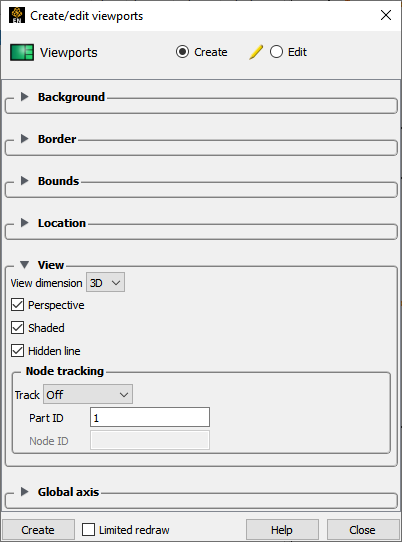This screenshot has width=402, height=554.
Task: Collapse the View section
Action: click(x=24, y=265)
